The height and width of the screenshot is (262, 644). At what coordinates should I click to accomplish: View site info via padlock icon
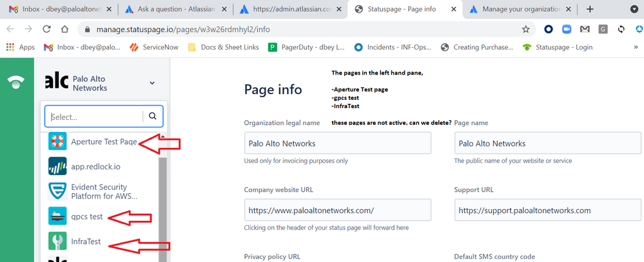86,30
